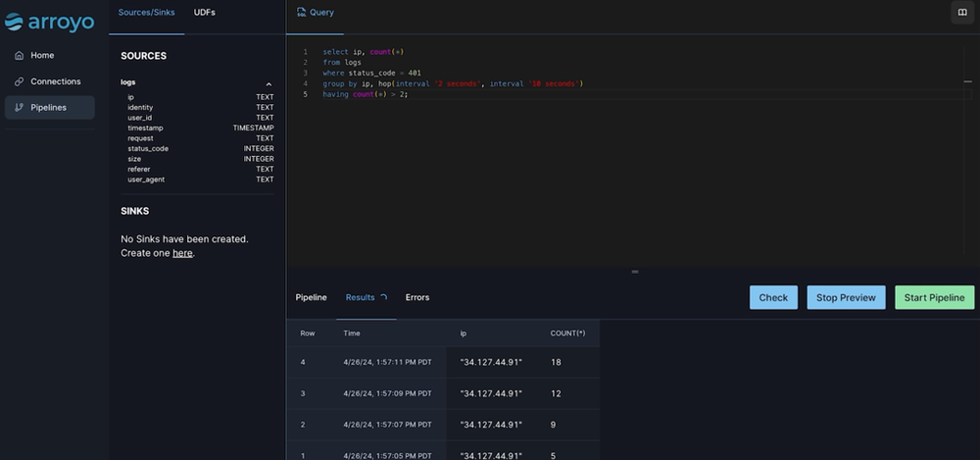Click the Pipelines branch icon
The width and height of the screenshot is (980, 460).
[19, 108]
